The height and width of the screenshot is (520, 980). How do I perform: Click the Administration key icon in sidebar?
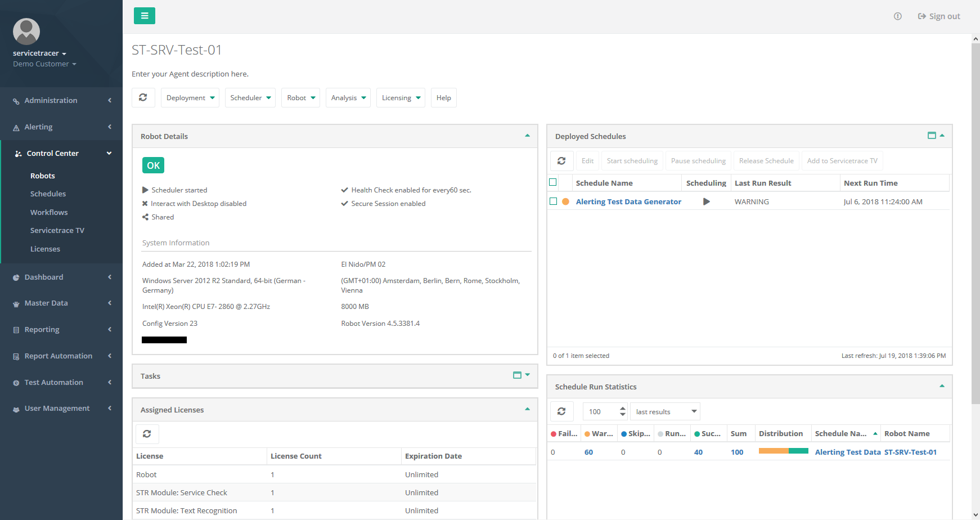click(16, 101)
